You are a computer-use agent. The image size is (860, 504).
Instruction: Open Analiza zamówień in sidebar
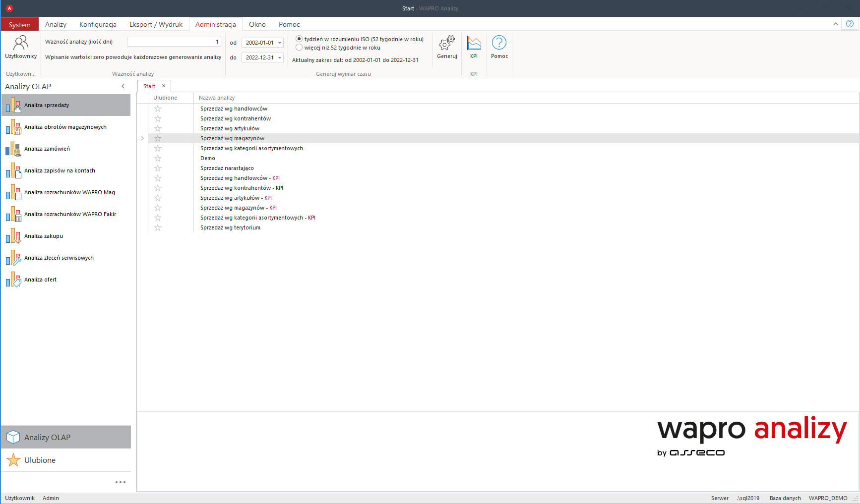coord(66,149)
